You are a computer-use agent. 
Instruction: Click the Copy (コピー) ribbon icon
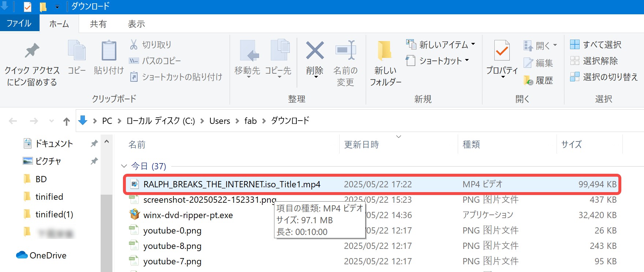pyautogui.click(x=77, y=51)
